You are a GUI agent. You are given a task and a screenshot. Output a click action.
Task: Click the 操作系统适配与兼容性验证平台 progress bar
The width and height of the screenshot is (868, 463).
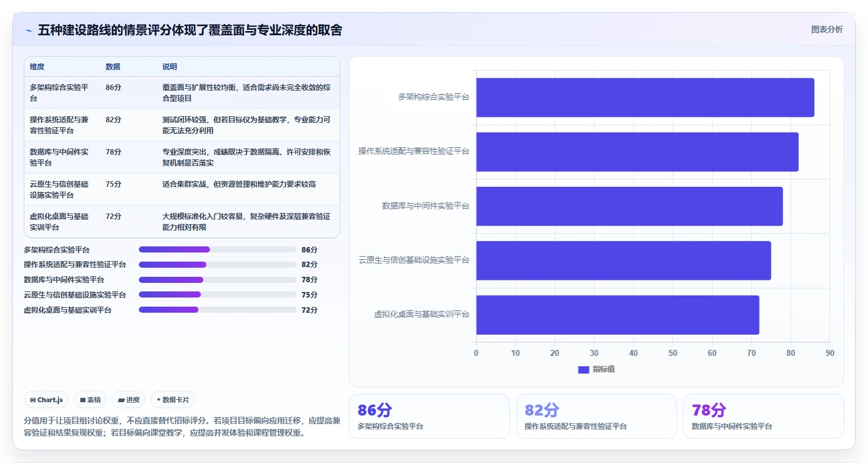click(x=217, y=265)
